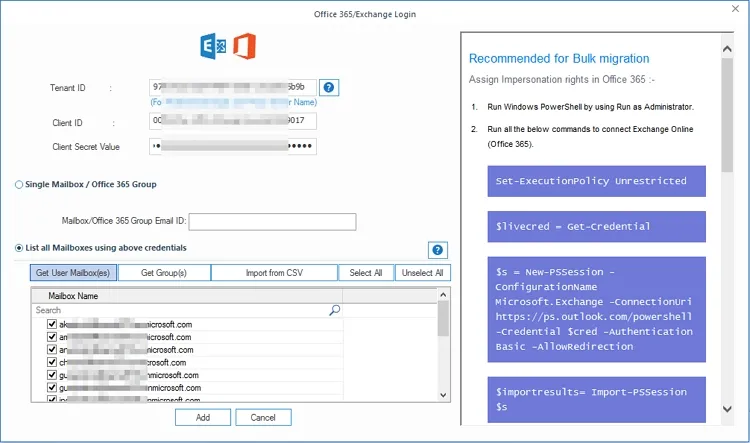Screen dimensions: 750x443
Task: Uncheck the mailbox starting with 'ak'
Action: [x=52, y=324]
